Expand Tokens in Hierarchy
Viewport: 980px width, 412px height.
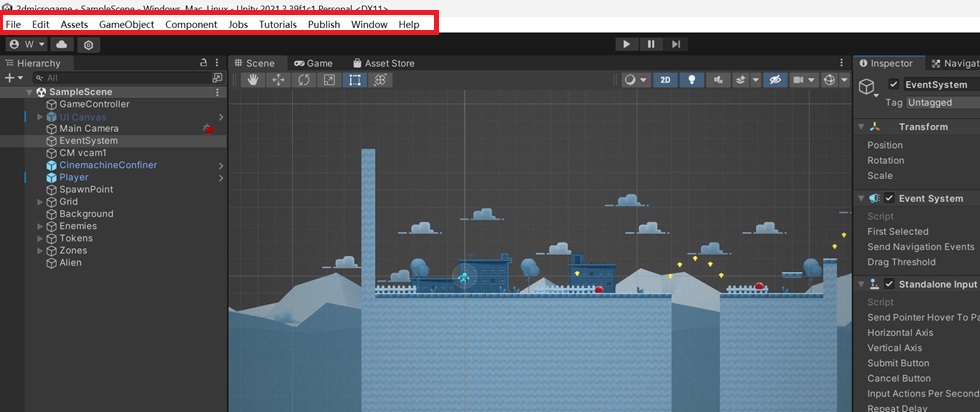coord(40,238)
